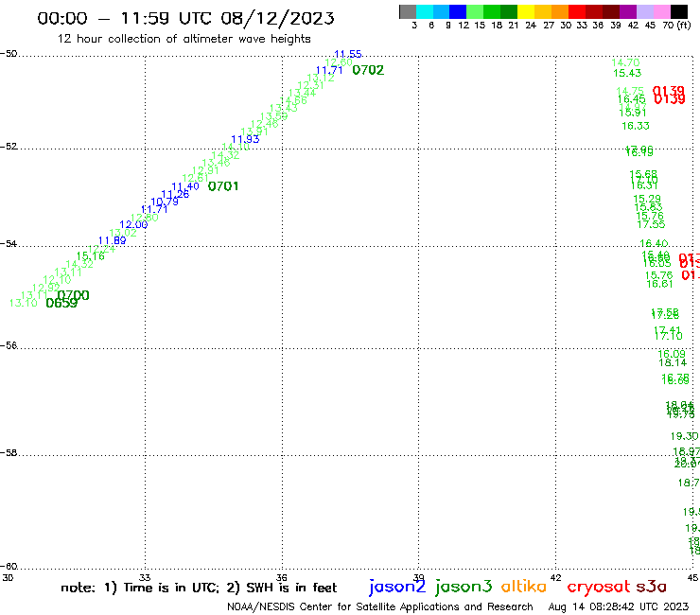Image resolution: width=700 pixels, height=615 pixels.
Task: Click the wave height 19.30
Action: [x=684, y=436]
